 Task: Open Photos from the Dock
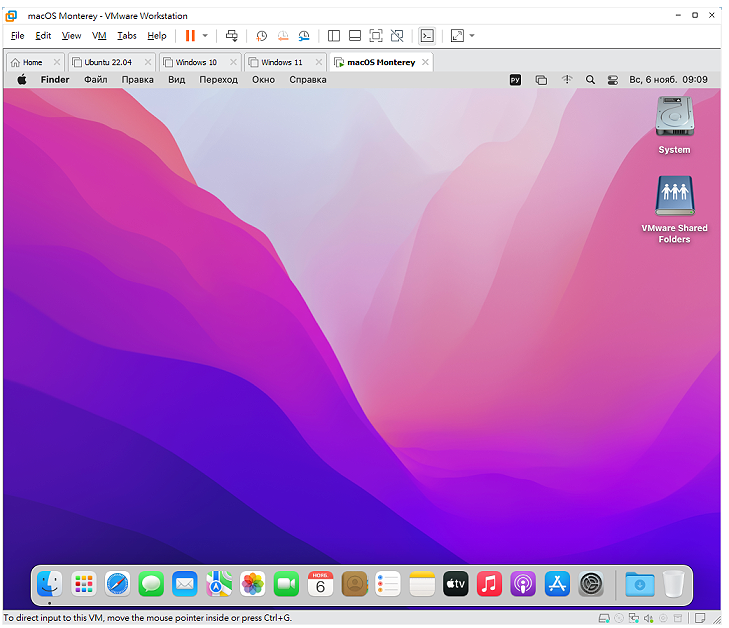pos(252,584)
